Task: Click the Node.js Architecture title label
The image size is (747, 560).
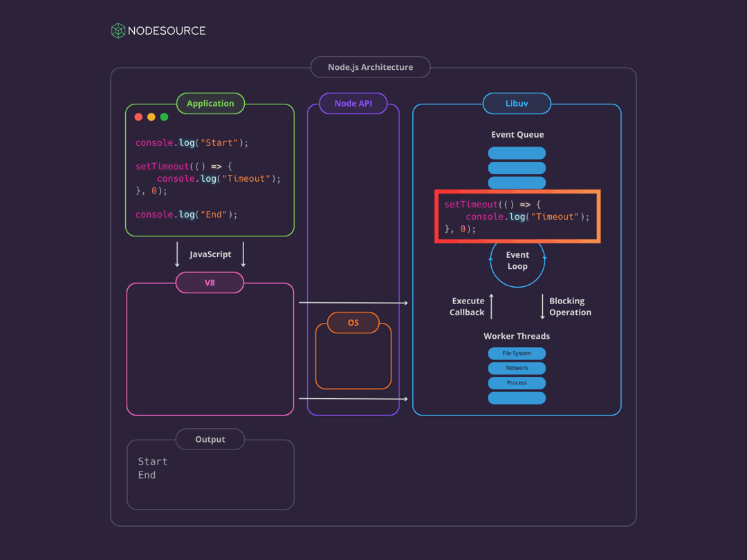Action: [370, 67]
